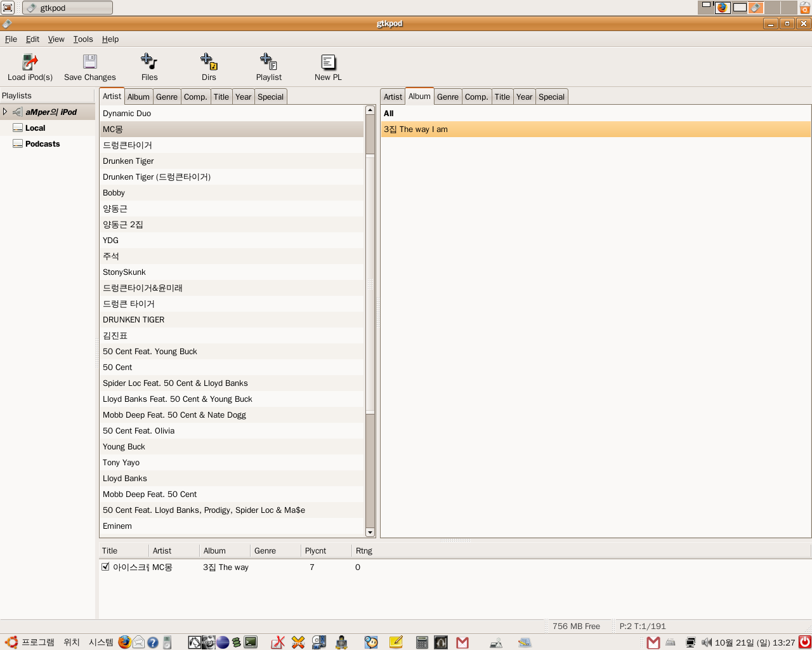Click the gtkpod button in top taskbar
This screenshot has width=812, height=650.
click(67, 8)
